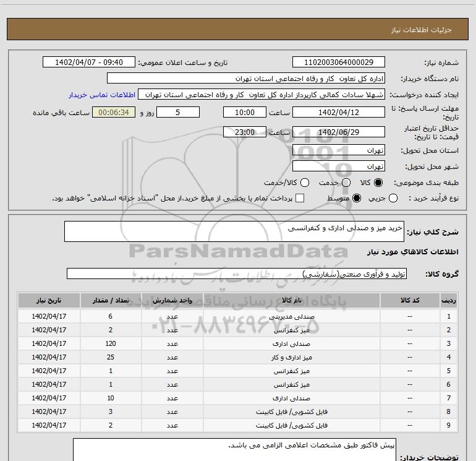The height and width of the screenshot is (461, 476).
Task: Select the کالا category radio button
Action: 378,183
